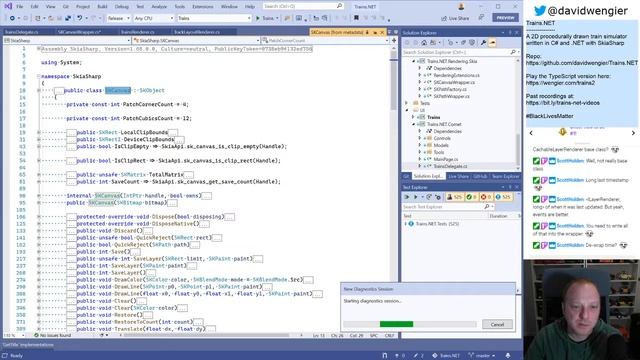Click Cancel in New Diagnostics Session dialog
This screenshot has width=640, height=360.
(497, 324)
